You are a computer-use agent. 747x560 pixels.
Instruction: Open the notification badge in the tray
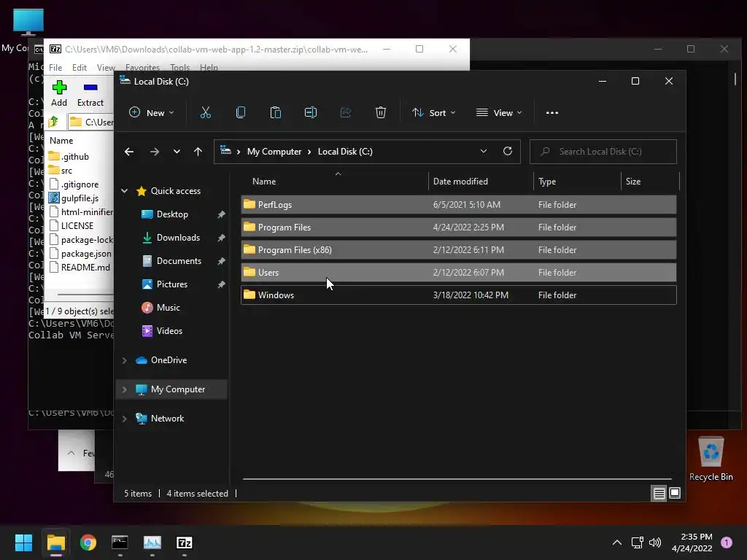pos(727,542)
